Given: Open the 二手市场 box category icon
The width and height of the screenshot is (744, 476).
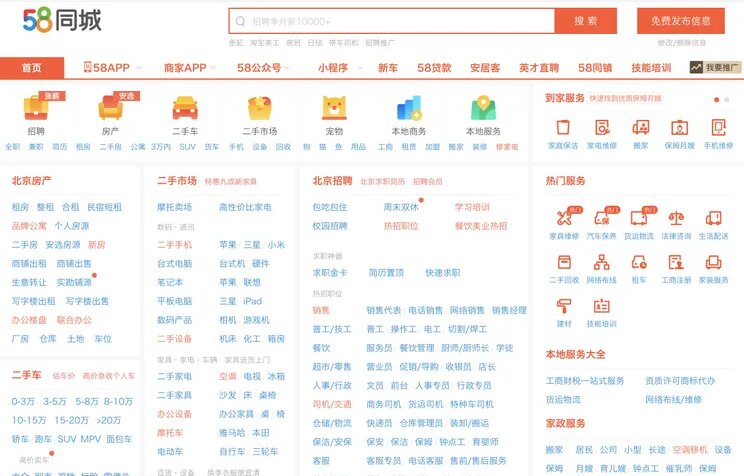Looking at the screenshot, I should (x=260, y=108).
